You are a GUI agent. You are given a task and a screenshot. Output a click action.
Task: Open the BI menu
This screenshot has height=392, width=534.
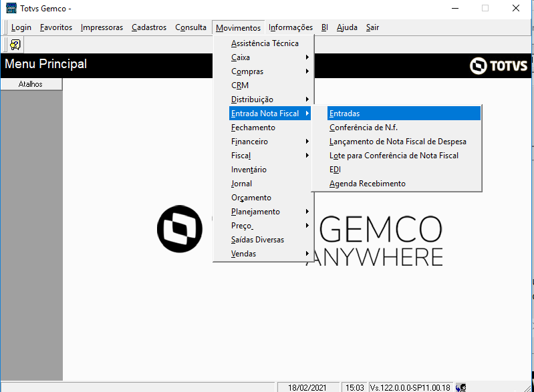coord(325,27)
